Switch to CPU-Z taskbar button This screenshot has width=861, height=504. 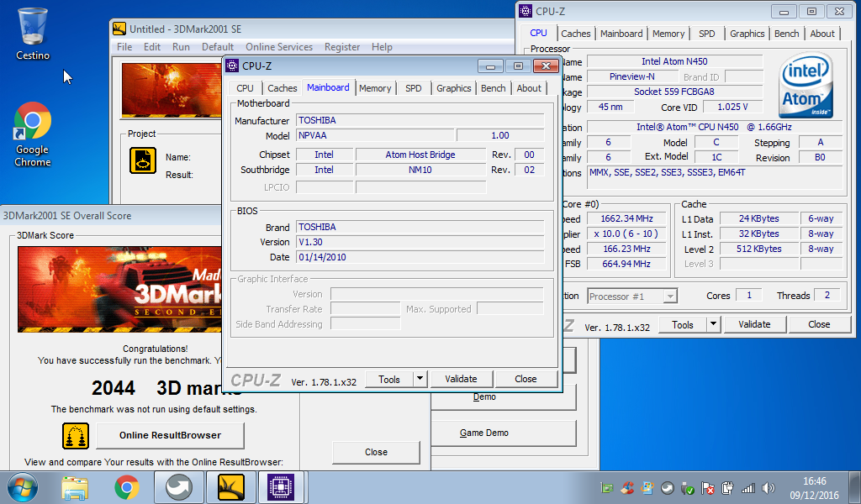point(281,487)
